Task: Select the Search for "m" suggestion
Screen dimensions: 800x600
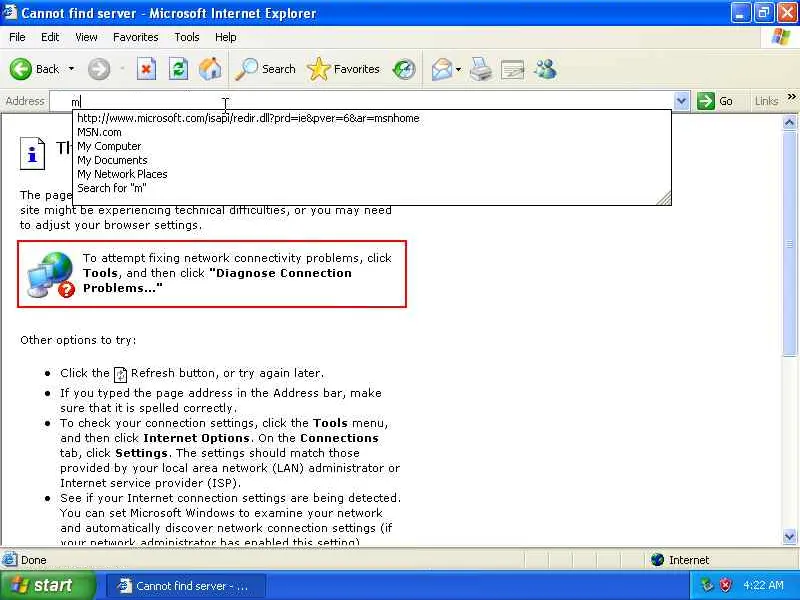Action: tap(372, 188)
